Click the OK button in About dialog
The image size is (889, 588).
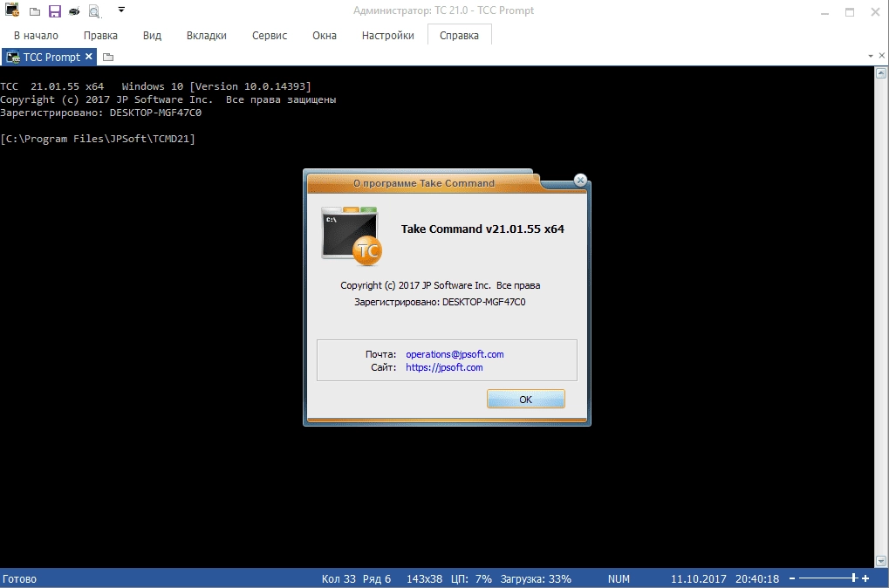(525, 399)
